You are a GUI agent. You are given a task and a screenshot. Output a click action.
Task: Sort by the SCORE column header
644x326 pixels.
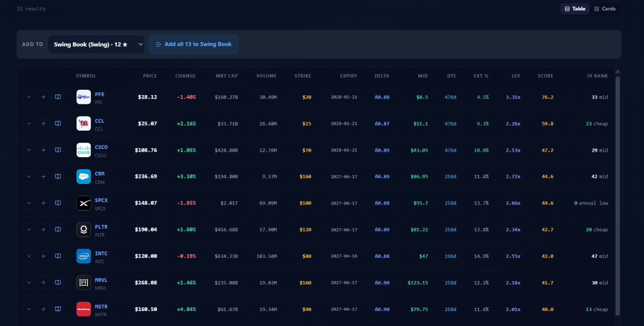545,76
